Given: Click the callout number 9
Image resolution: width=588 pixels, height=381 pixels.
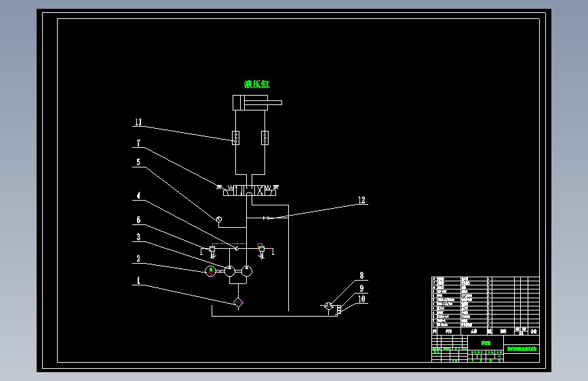Looking at the screenshot, I should point(361,288).
